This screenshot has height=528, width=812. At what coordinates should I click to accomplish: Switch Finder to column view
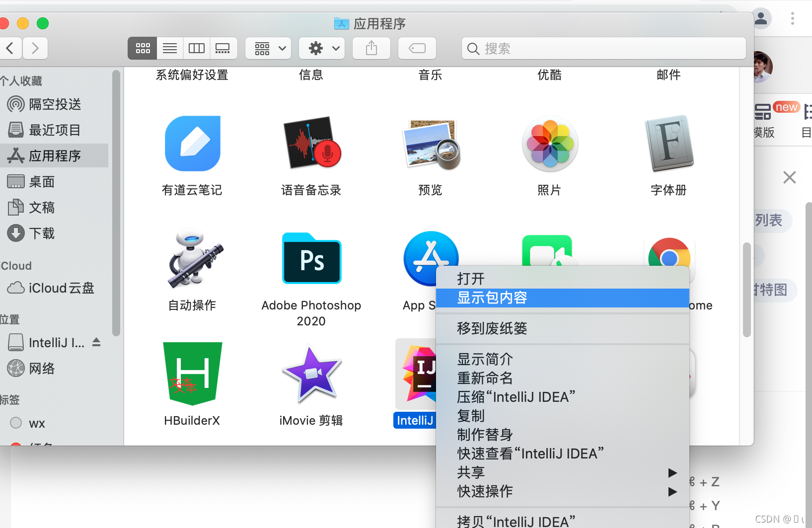197,48
